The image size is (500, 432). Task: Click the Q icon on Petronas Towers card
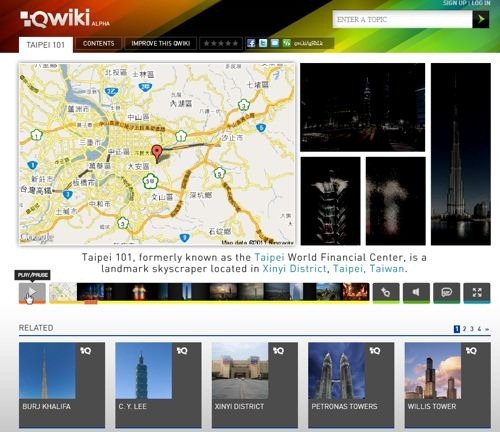(x=375, y=351)
